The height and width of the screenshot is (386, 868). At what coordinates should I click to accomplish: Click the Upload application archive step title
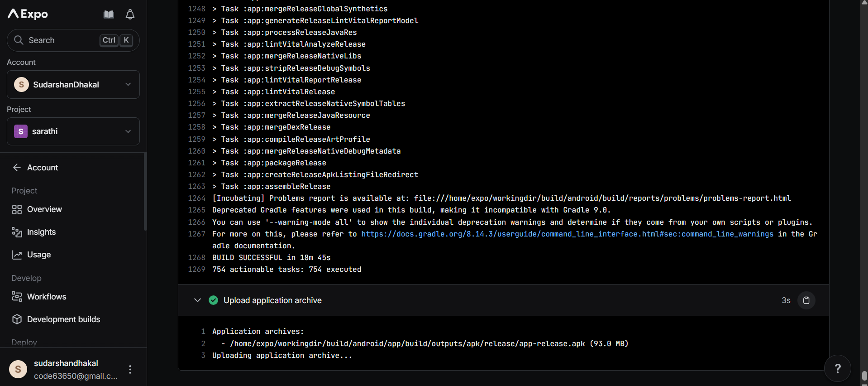[272, 300]
